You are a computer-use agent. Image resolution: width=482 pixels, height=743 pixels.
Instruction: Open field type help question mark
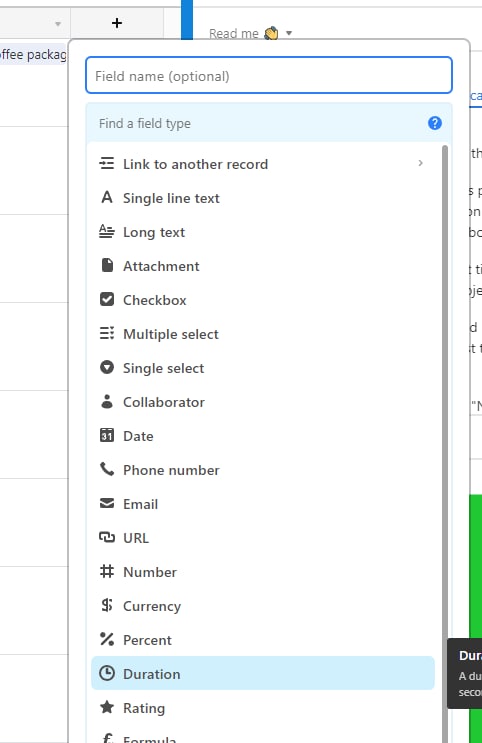tap(435, 123)
